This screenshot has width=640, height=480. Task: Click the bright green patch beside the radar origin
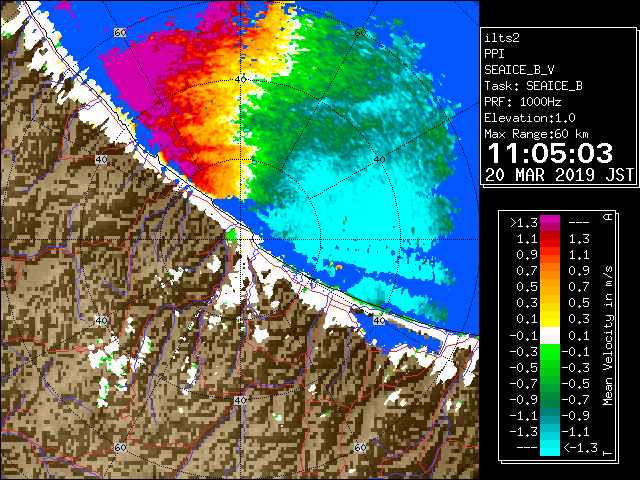coord(231,235)
